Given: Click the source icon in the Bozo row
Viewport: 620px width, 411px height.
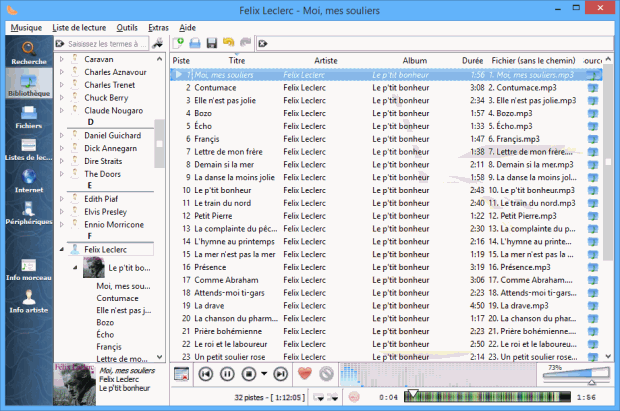Looking at the screenshot, I should (593, 114).
